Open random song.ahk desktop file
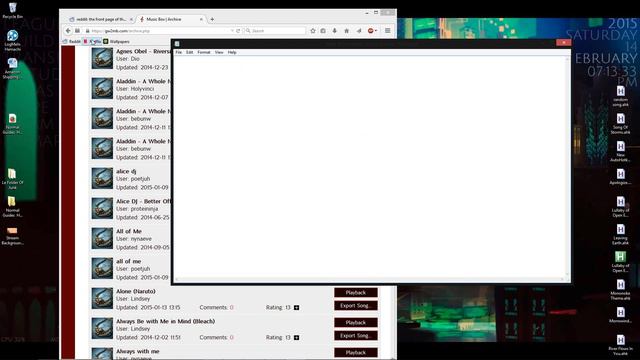Screen dimensions: 640x360 pyautogui.click(x=620, y=96)
